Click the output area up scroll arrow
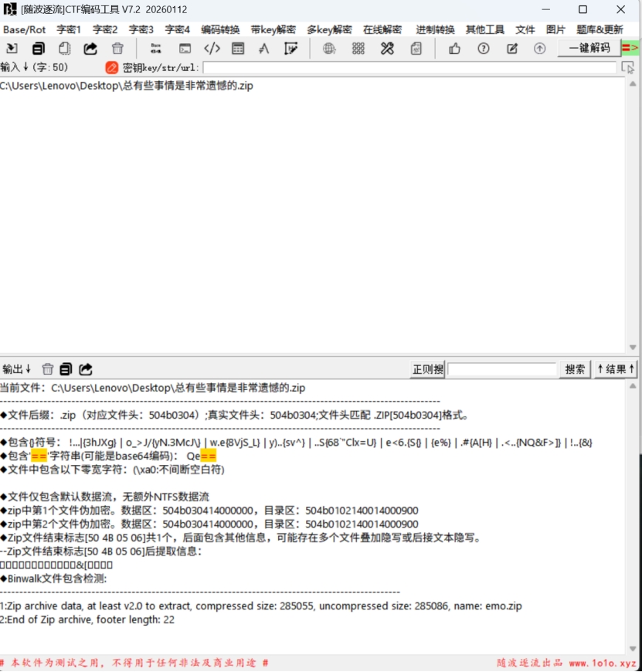 pos(633,385)
